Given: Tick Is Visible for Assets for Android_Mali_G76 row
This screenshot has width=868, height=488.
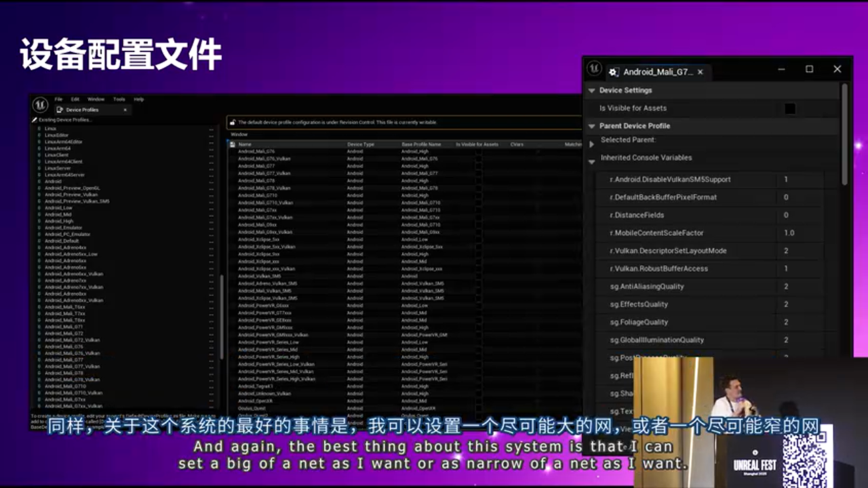Looking at the screenshot, I should [479, 152].
